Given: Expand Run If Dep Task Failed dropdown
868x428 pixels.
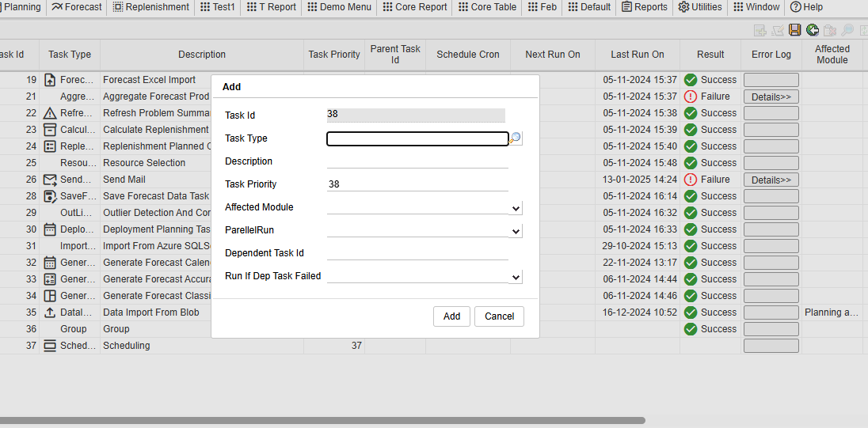Looking at the screenshot, I should point(516,277).
